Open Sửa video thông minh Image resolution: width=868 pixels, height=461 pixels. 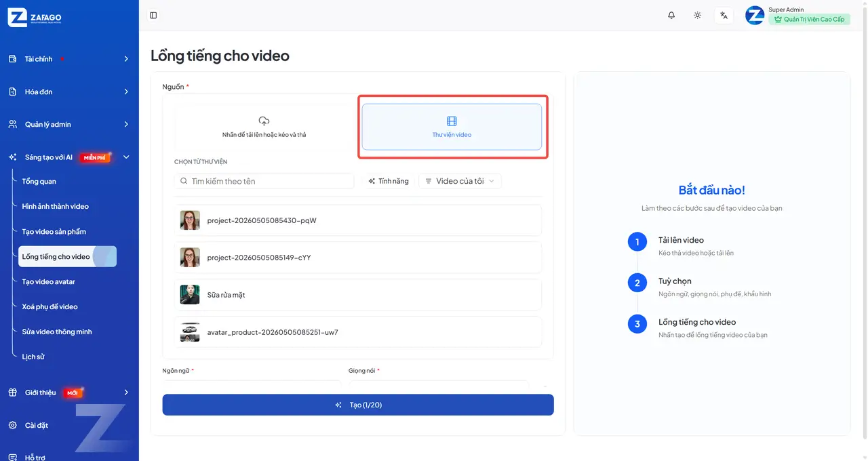coord(57,332)
